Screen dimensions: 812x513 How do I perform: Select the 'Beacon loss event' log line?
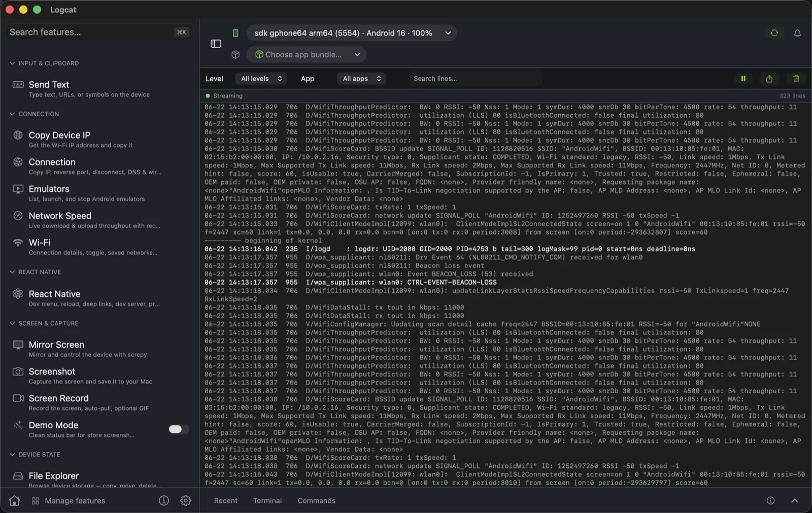click(344, 266)
